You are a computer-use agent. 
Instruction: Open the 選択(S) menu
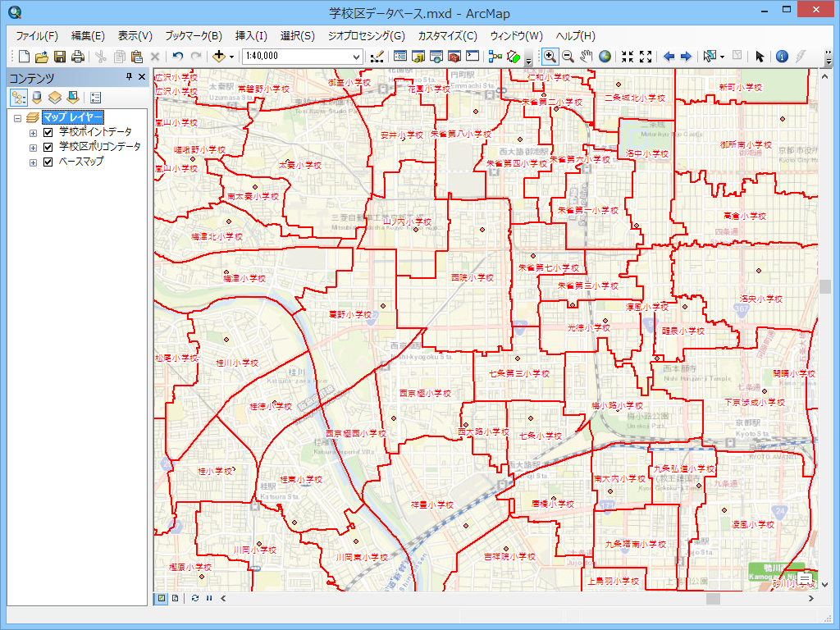[297, 36]
